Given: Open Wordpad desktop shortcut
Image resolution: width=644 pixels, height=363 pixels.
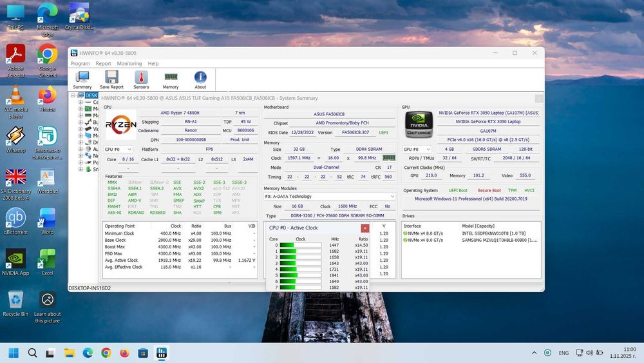Looking at the screenshot, I should pyautogui.click(x=47, y=181).
